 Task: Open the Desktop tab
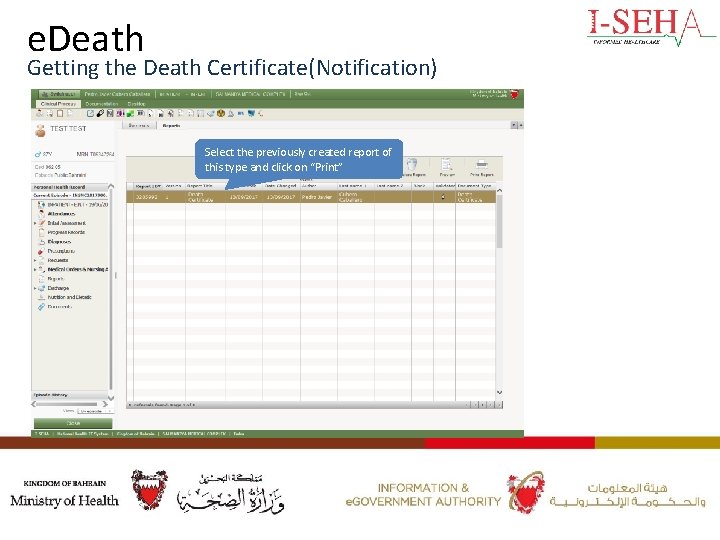coord(136,104)
